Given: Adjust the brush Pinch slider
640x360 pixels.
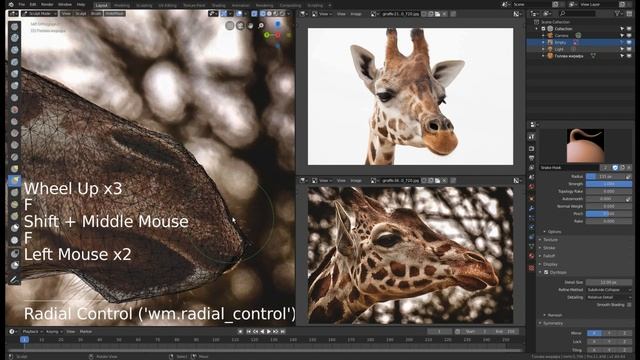Looking at the screenshot, I should (609, 213).
